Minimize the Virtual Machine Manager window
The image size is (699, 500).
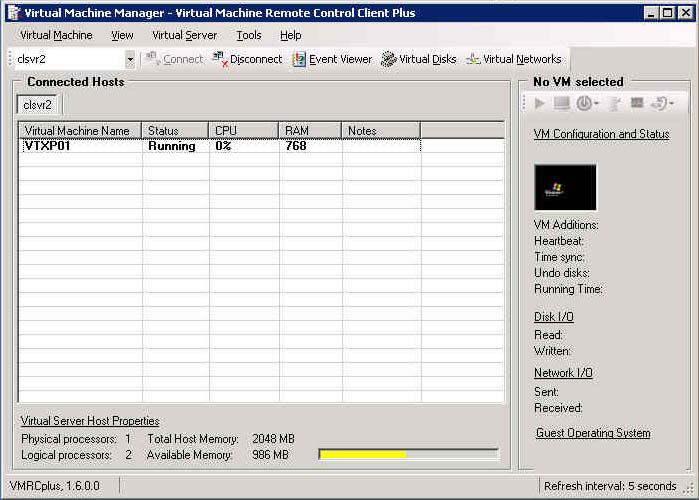click(651, 13)
